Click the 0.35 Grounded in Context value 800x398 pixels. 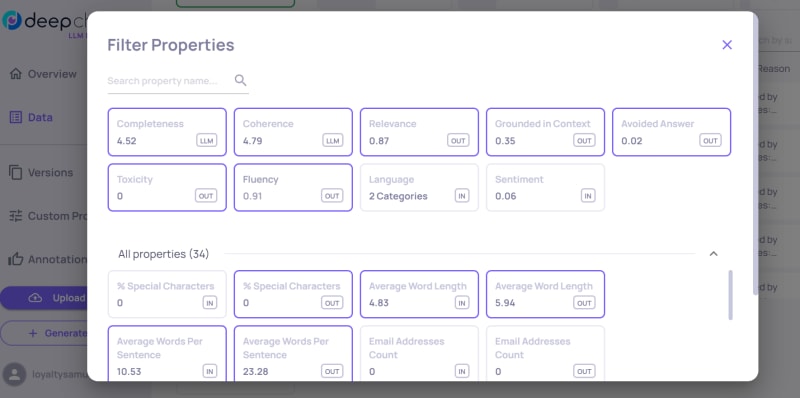505,141
